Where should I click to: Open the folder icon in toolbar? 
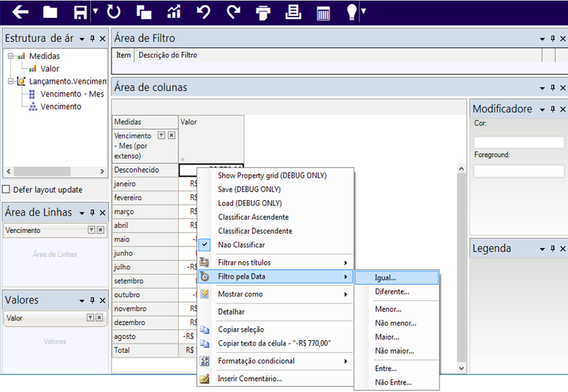point(50,12)
